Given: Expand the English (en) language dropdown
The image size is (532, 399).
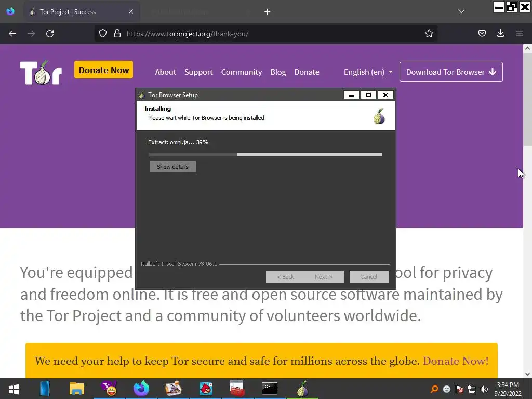Looking at the screenshot, I should 368,72.
